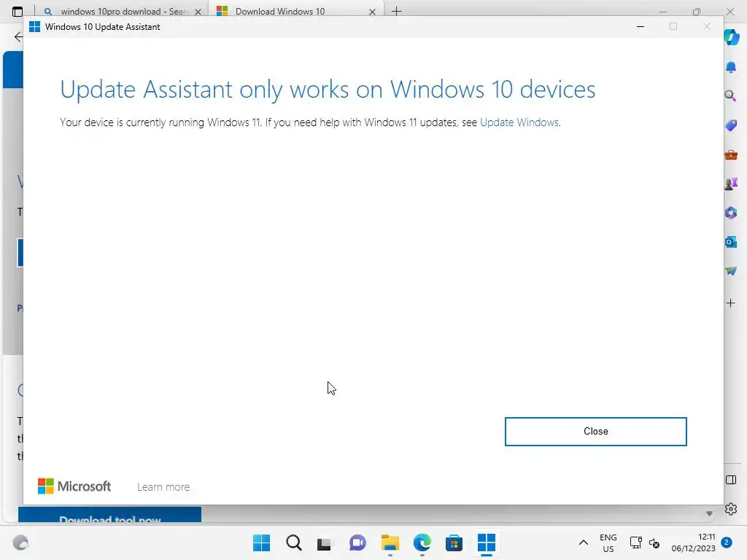The image size is (747, 560).
Task: Open the weather widget on the taskbar
Action: 20,542
